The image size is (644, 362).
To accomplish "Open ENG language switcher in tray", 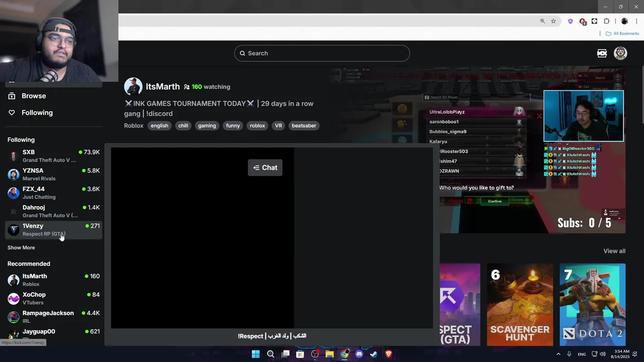I will 582,354.
